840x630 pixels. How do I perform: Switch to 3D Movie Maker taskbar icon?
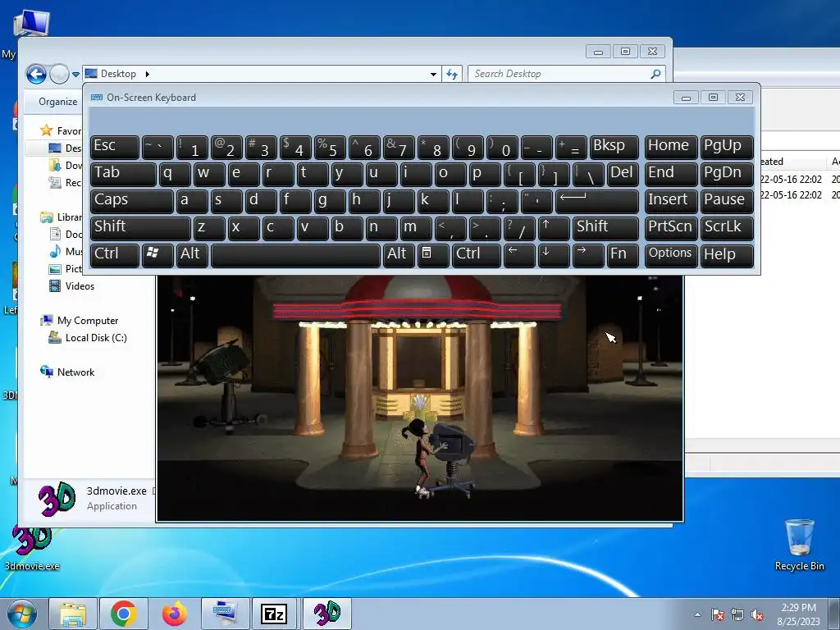click(327, 614)
